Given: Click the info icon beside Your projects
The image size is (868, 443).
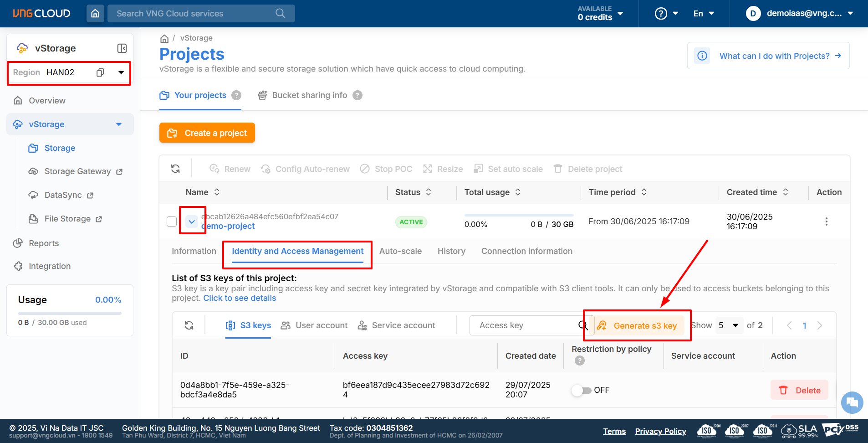Looking at the screenshot, I should pyautogui.click(x=236, y=95).
